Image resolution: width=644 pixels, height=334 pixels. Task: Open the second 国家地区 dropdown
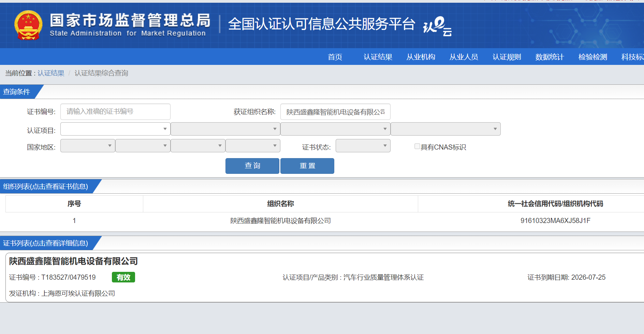click(143, 146)
